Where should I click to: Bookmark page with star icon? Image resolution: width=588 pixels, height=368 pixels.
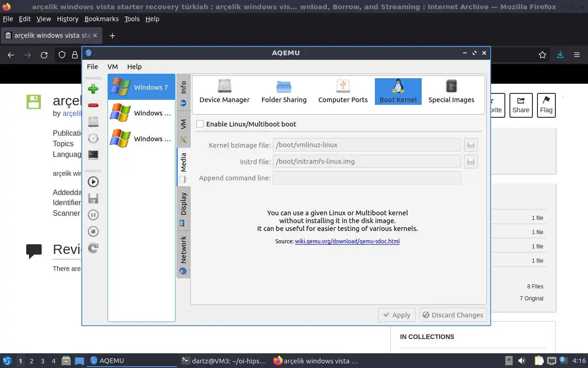tap(543, 55)
